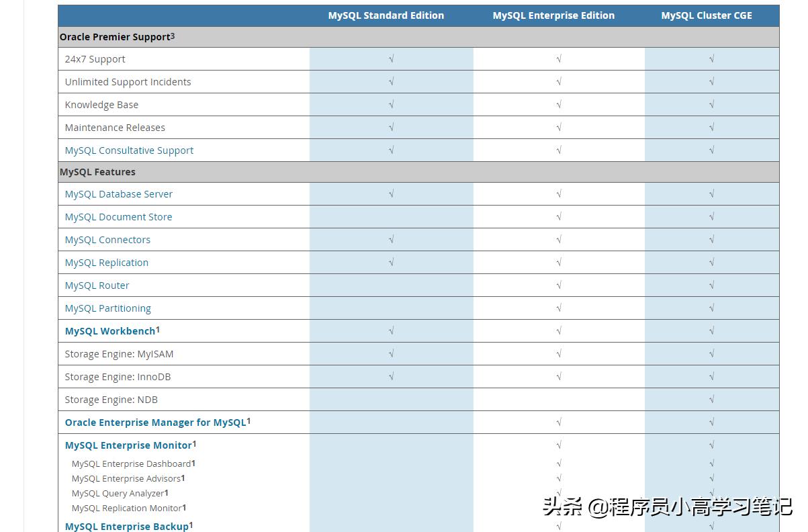Open the MySQL Router link

[97, 285]
